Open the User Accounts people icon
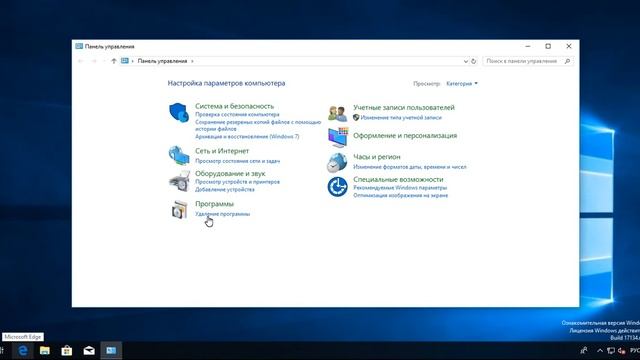The height and width of the screenshot is (360, 640). point(338,113)
